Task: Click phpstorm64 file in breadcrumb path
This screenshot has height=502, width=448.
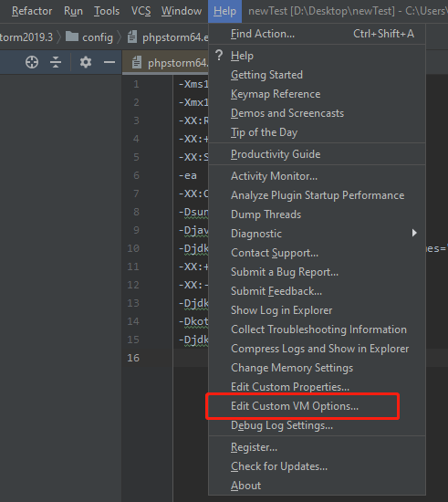Action: (175, 37)
